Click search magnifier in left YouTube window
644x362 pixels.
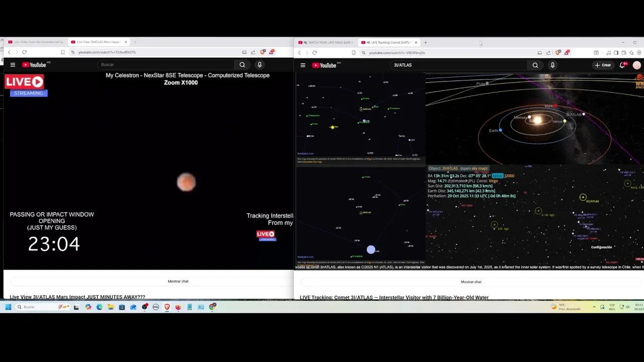[242, 65]
